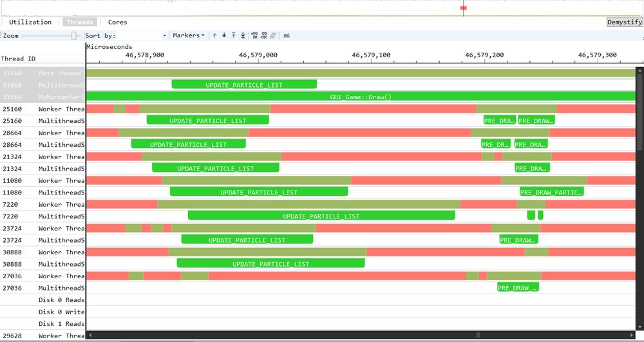
Task: Select the 31660 Main Thread row label
Action: (x=43, y=73)
